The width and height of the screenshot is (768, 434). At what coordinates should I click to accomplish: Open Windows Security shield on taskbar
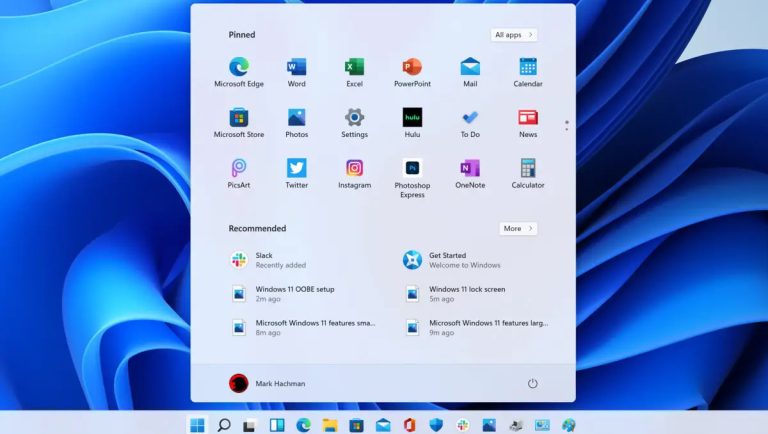(435, 425)
